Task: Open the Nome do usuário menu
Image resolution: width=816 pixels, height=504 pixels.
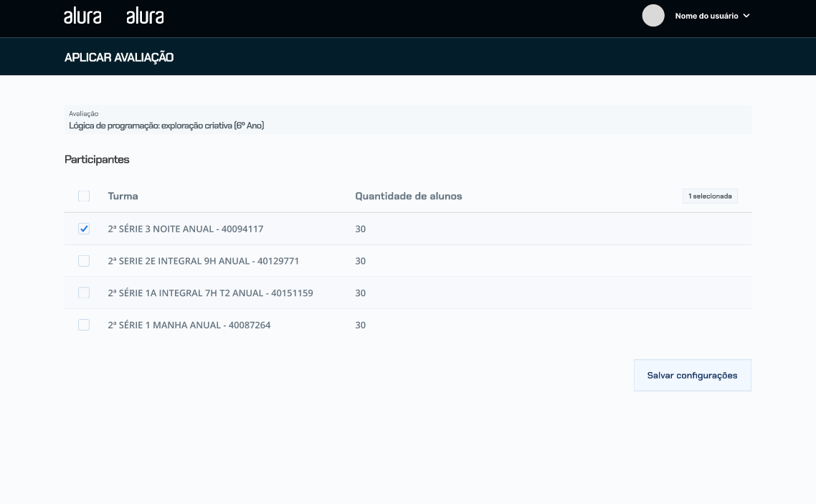Action: pos(706,16)
